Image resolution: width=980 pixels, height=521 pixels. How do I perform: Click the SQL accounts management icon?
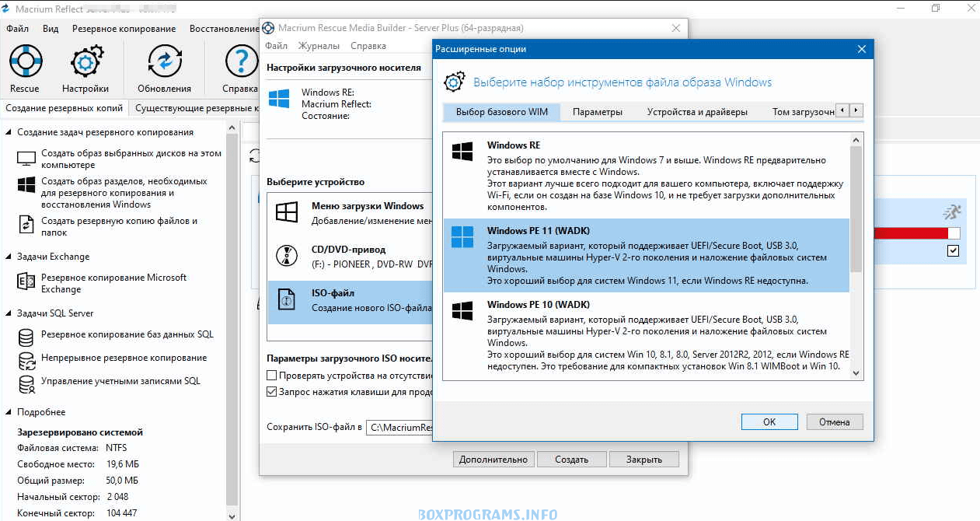(26, 384)
